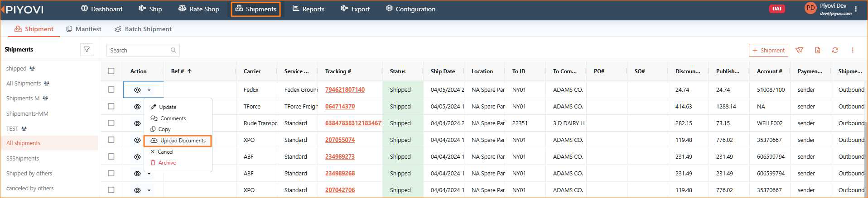868x198 pixels.
Task: Click the filter funnel beside Shipments heading
Action: coord(87,50)
